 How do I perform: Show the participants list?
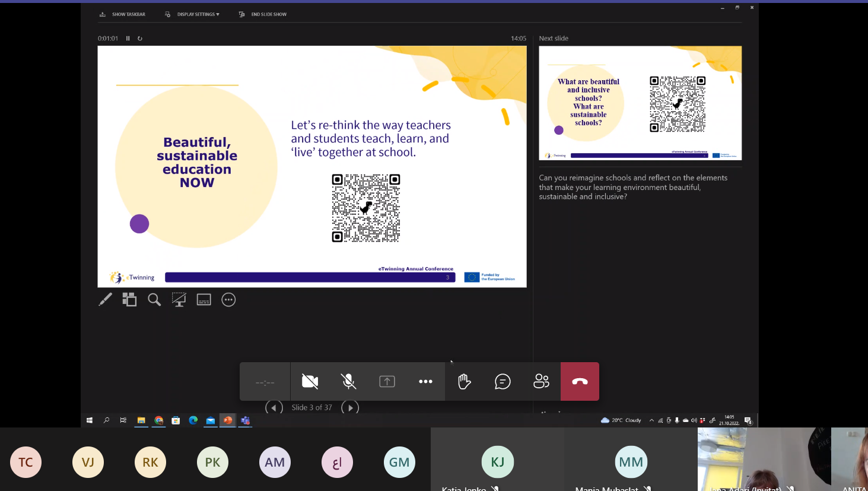point(541,381)
